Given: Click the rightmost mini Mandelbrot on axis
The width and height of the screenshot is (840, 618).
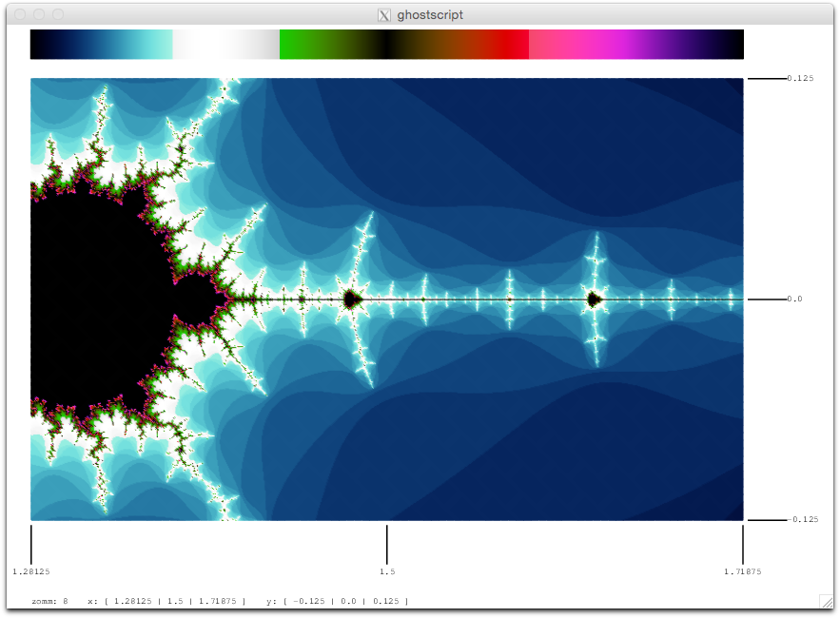Looking at the screenshot, I should pos(594,299).
